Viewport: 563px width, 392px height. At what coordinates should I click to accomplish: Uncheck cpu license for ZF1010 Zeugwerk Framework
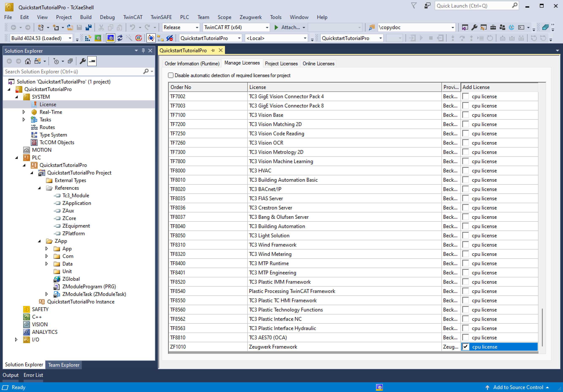tap(466, 346)
